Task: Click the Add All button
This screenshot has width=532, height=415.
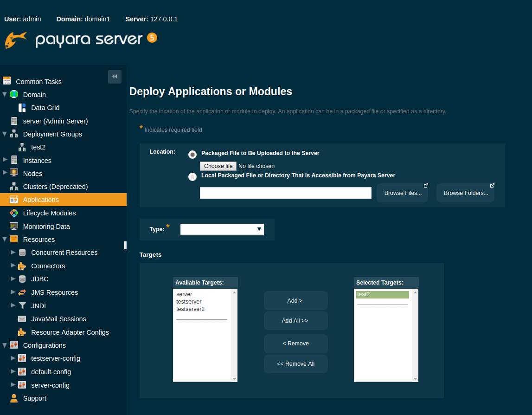Action: (295, 320)
